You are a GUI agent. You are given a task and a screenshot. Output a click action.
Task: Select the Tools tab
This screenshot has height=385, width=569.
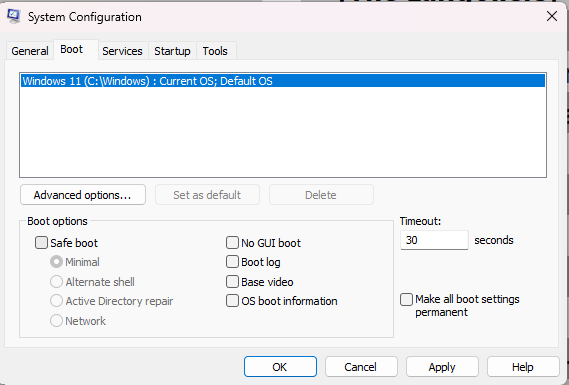[x=215, y=51]
